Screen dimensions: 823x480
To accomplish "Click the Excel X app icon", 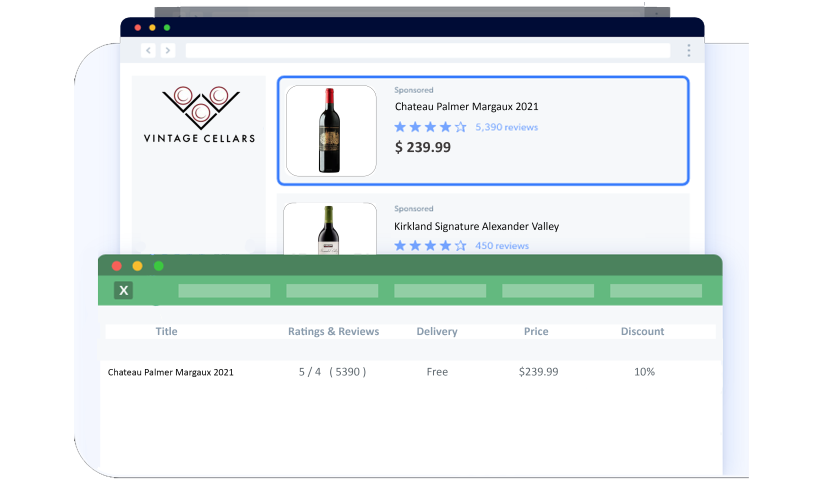I will pos(123,290).
